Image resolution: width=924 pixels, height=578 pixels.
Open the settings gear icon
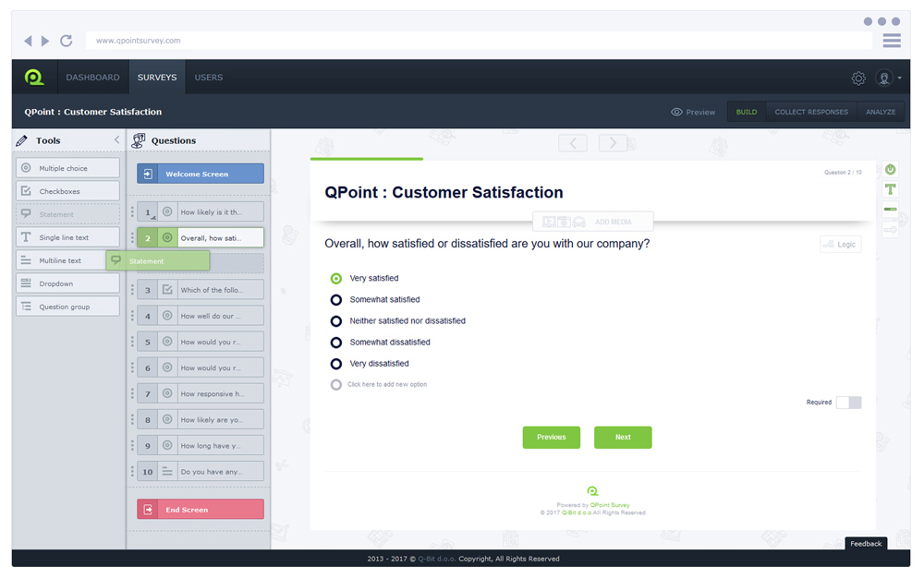pos(858,78)
